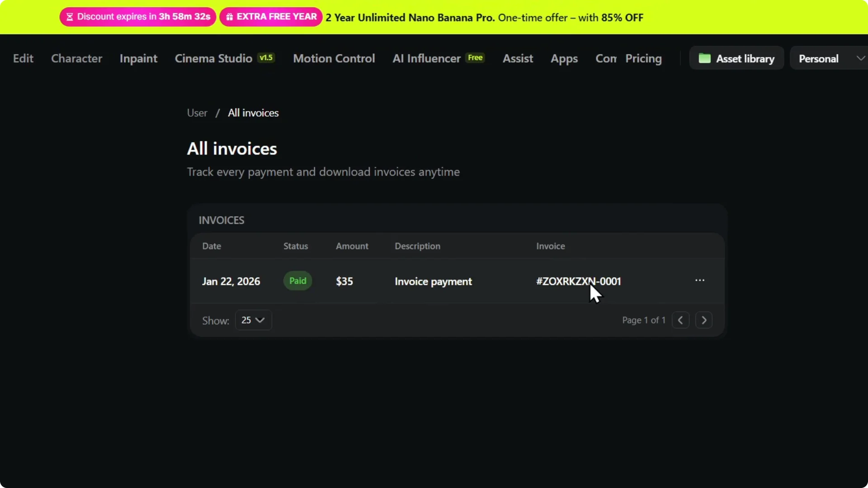Click the EXTRA FREE YEAR offer button
Screen dimensions: 868x488
click(271, 17)
